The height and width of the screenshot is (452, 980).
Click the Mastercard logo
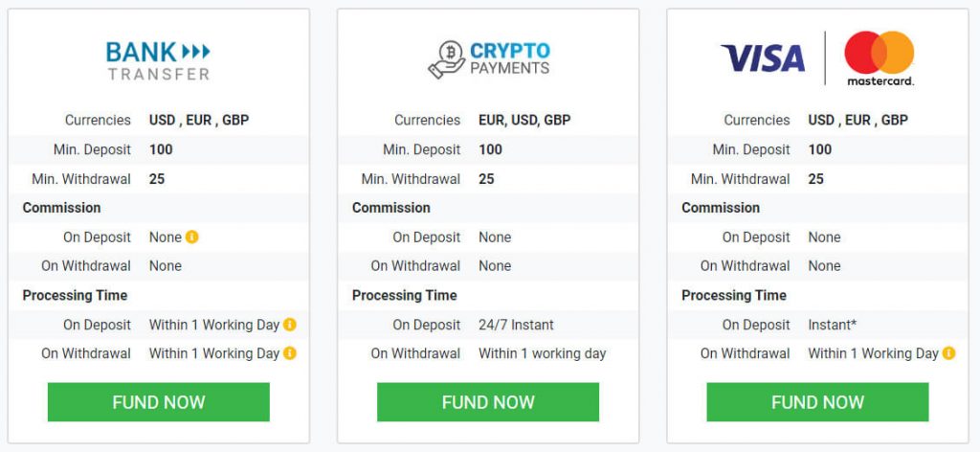[x=880, y=58]
